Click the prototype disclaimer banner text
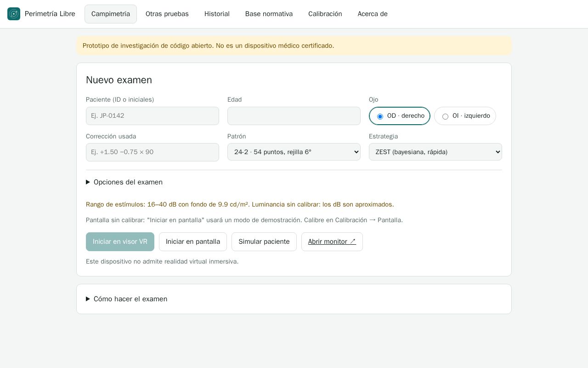 click(x=209, y=46)
